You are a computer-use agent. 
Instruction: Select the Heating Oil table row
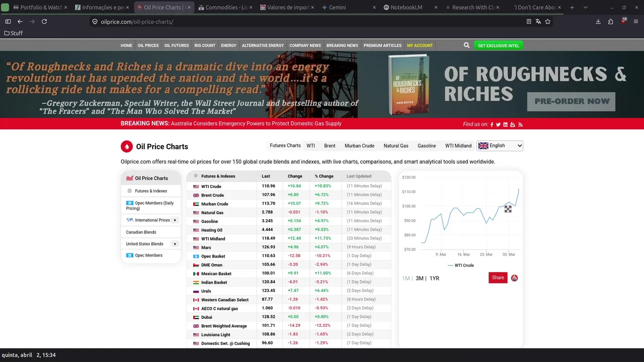(x=289, y=230)
